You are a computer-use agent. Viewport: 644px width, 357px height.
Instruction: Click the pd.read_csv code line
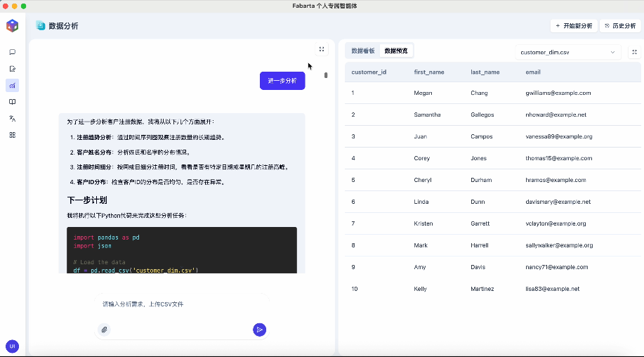point(136,270)
